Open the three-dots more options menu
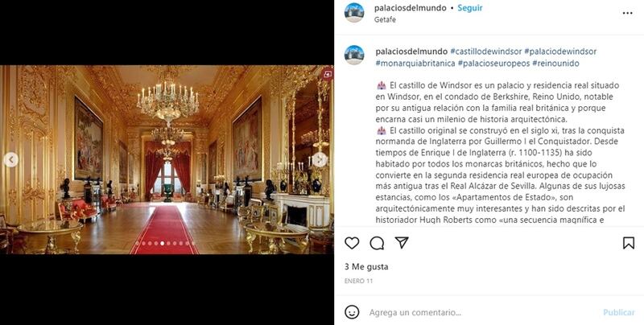This screenshot has width=644, height=325. pyautogui.click(x=627, y=13)
